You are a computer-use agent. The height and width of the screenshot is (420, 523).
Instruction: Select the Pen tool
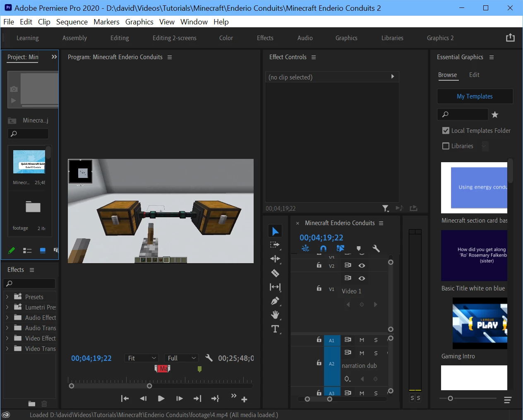point(275,301)
